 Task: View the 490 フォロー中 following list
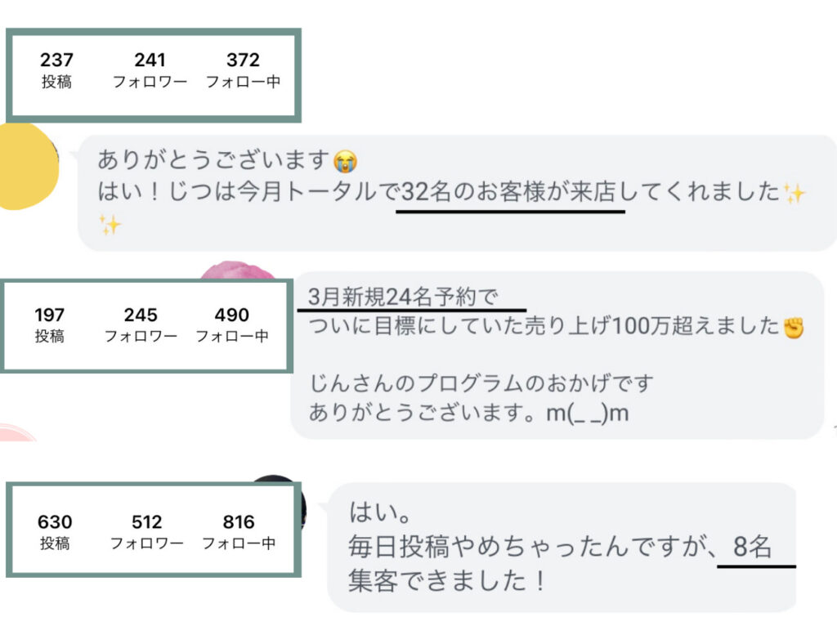[232, 324]
